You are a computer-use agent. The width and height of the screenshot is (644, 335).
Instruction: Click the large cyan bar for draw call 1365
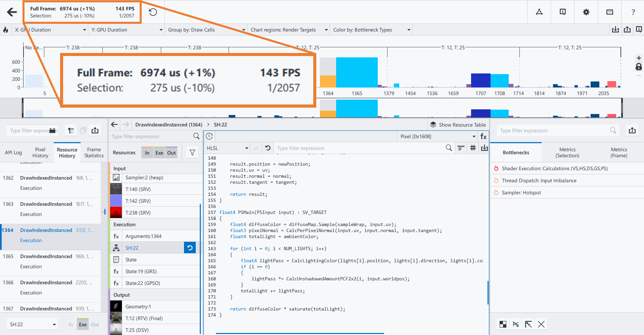[x=357, y=72]
